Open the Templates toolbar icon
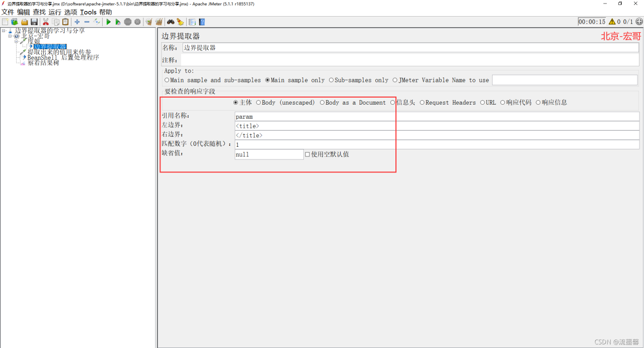The height and width of the screenshot is (348, 644). click(15, 22)
